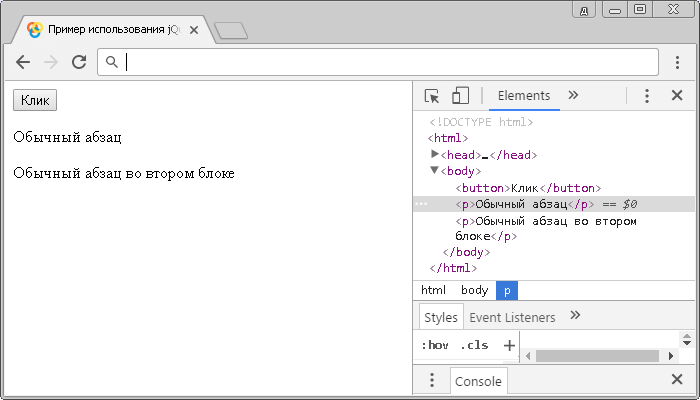Open the DevTools customize three-dot menu

(646, 96)
